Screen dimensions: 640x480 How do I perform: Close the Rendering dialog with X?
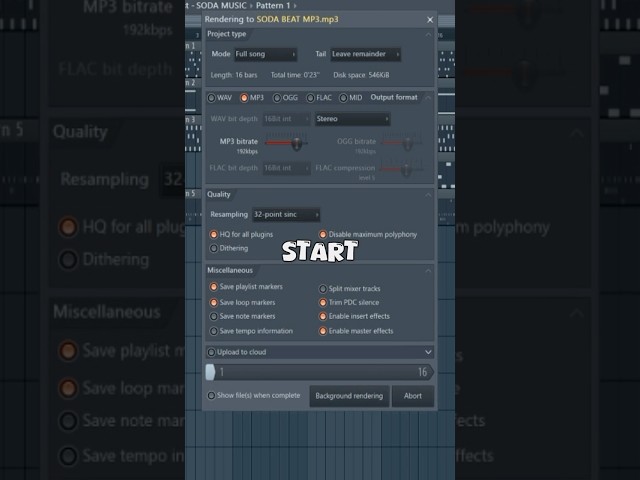click(x=430, y=20)
